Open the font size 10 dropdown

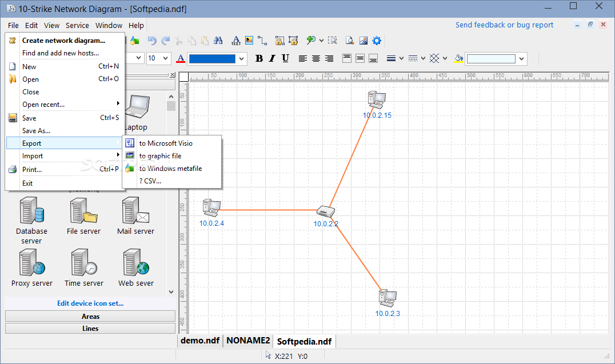tap(166, 58)
